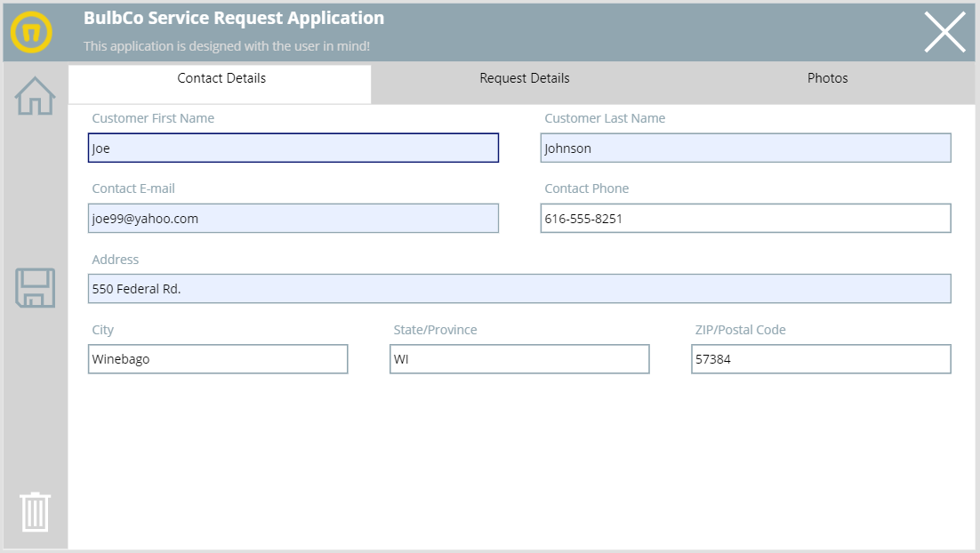Click the 'City' label
The image size is (980, 553).
pos(102,330)
